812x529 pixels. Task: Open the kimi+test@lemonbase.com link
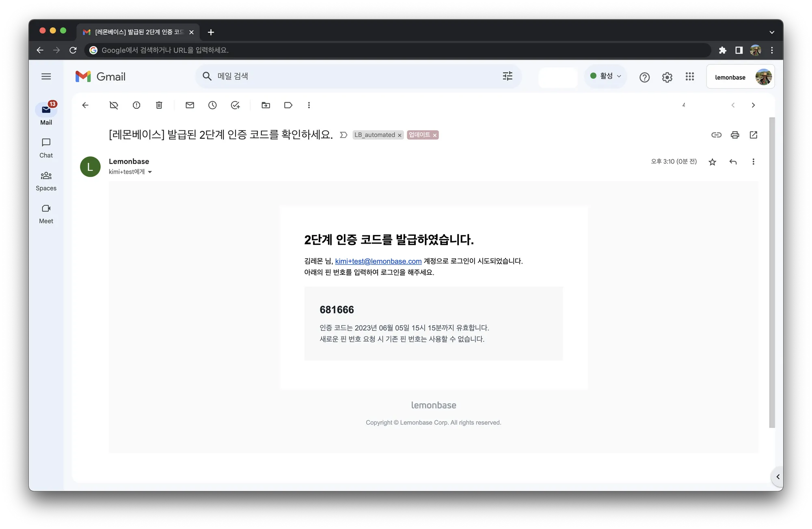point(378,261)
